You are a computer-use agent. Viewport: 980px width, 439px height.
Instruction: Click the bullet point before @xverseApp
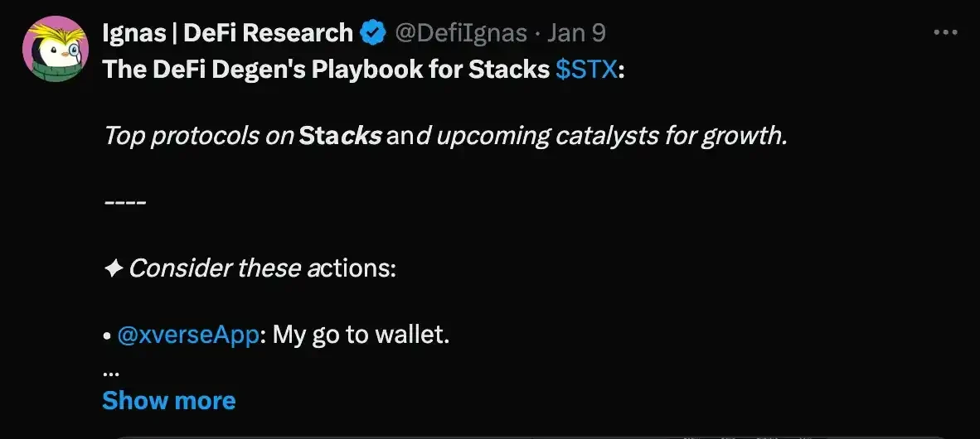coord(108,336)
